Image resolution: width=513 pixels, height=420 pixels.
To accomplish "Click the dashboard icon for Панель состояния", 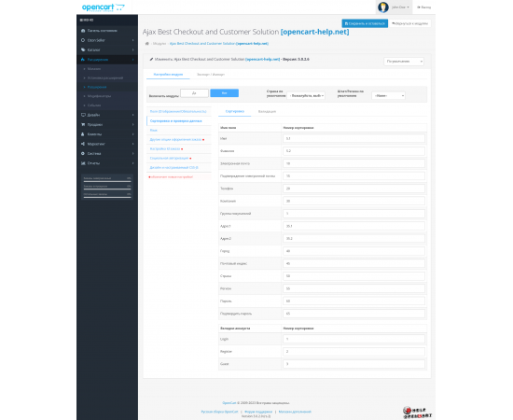I will [x=83, y=31].
